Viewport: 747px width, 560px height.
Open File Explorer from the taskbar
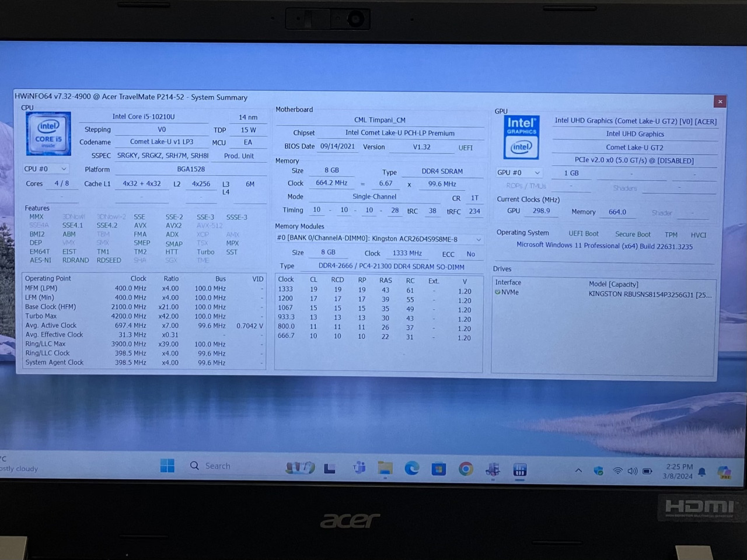pos(385,468)
